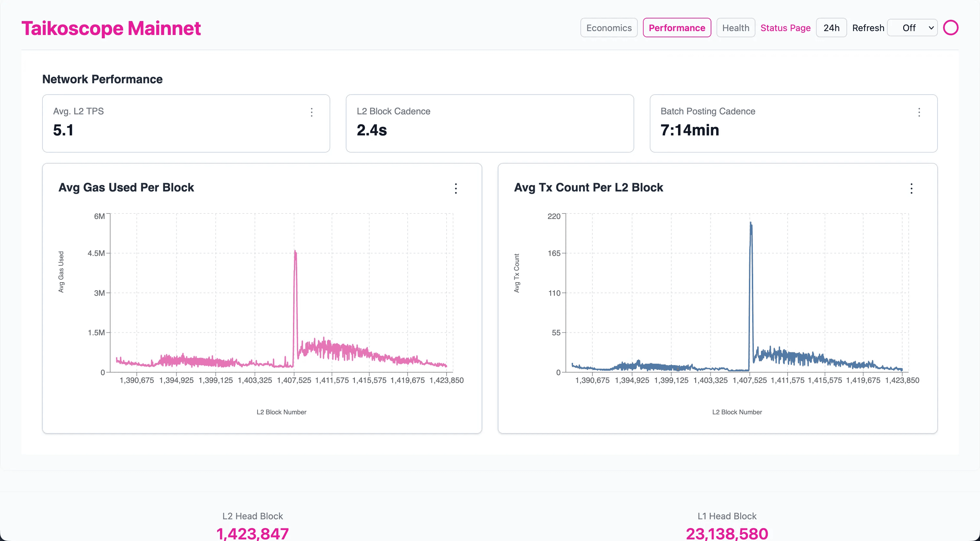The width and height of the screenshot is (980, 541).
Task: Click the Batch Posting Cadence 7:14min value
Action: 689,131
